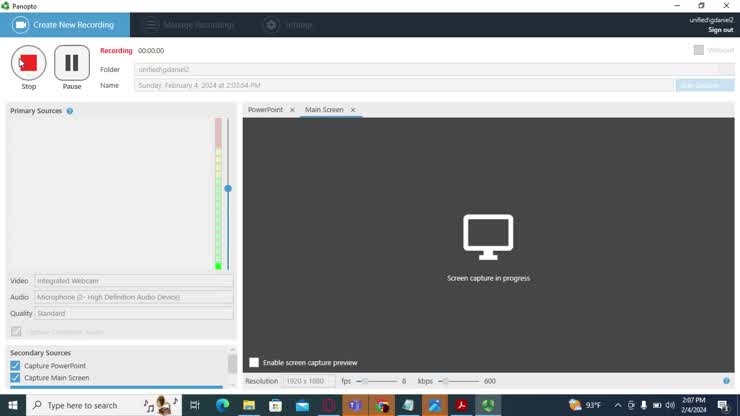Switch to the PowerPoint tab

pos(265,110)
